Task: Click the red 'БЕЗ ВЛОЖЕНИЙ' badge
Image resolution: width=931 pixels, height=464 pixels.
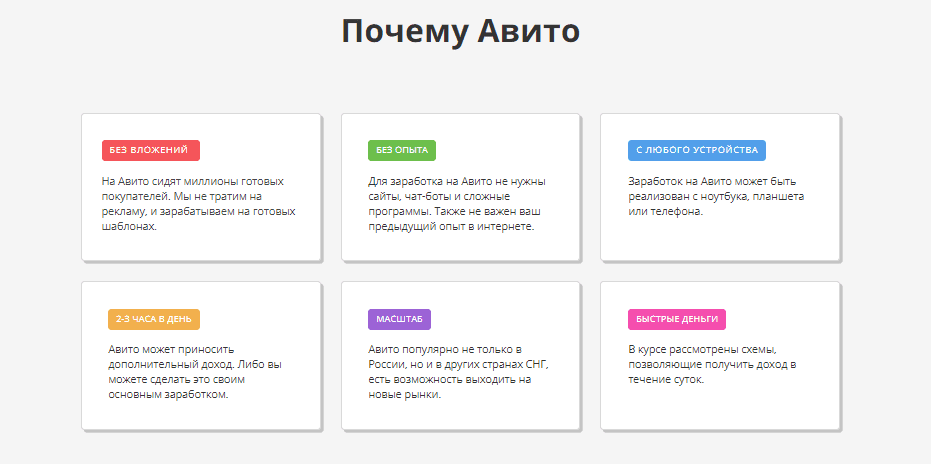Action: pyautogui.click(x=151, y=150)
